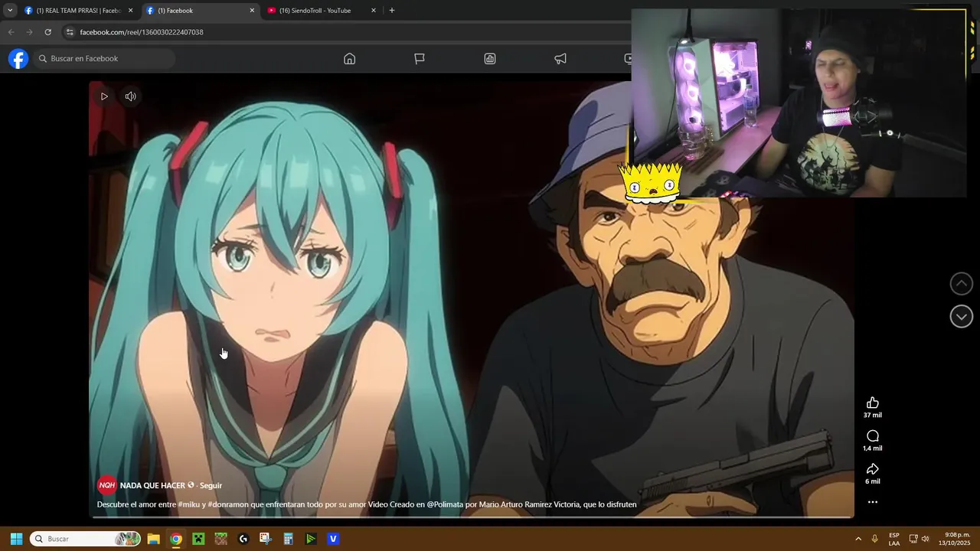Open Minecraft creeper icon in taskbar

(x=198, y=539)
